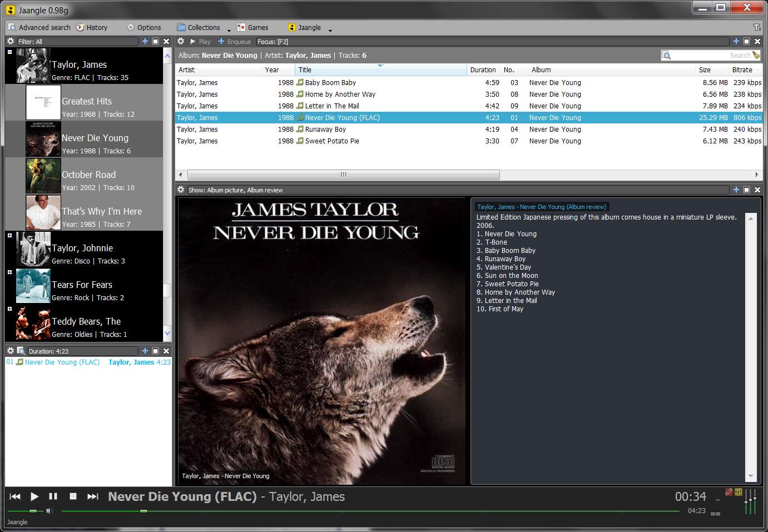Open the filter panel gear settings icon
This screenshot has height=532, width=768.
point(10,41)
